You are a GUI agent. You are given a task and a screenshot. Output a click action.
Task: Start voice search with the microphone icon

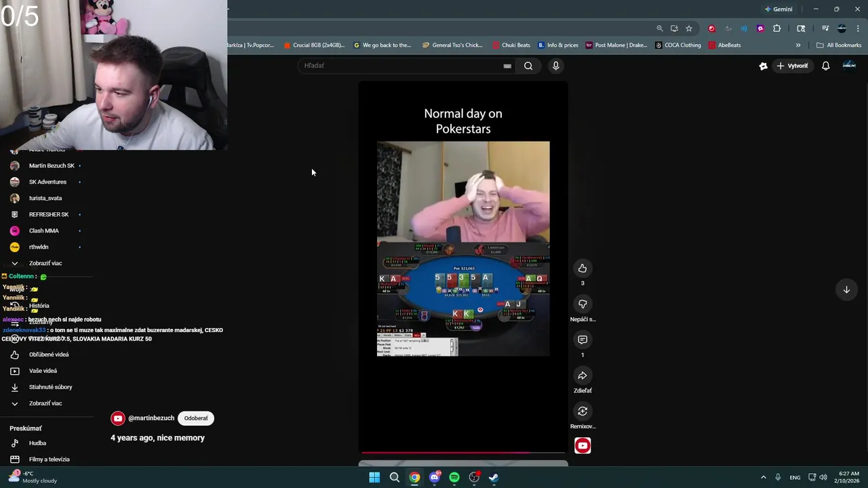click(555, 66)
